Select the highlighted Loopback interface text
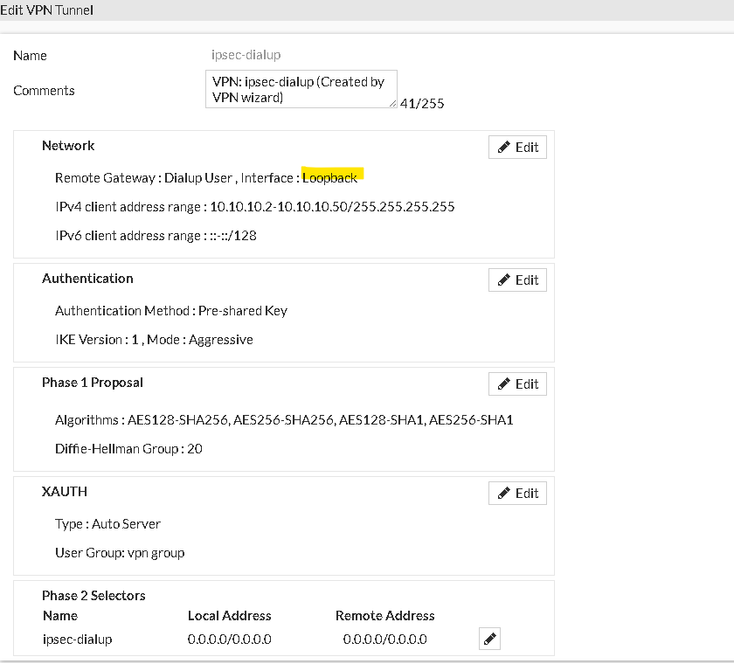Viewport: 734px width, 663px height. click(330, 177)
